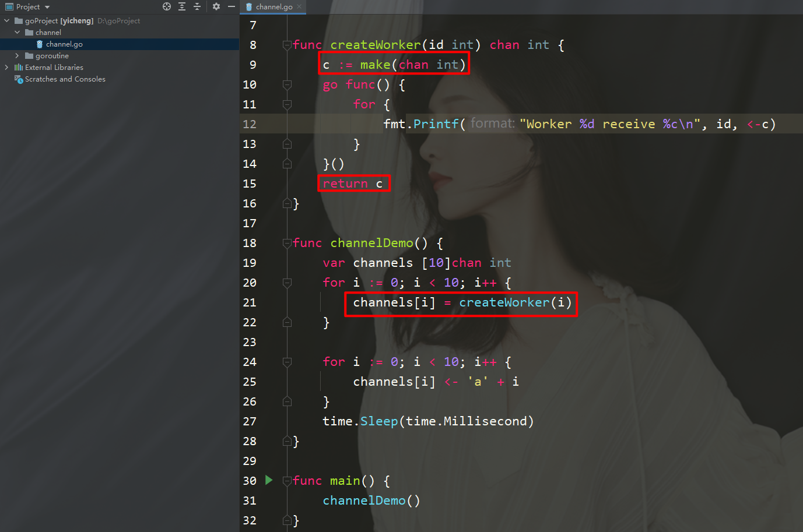Click the Project view window icon
Viewport: 803px width, 532px height.
9,7
